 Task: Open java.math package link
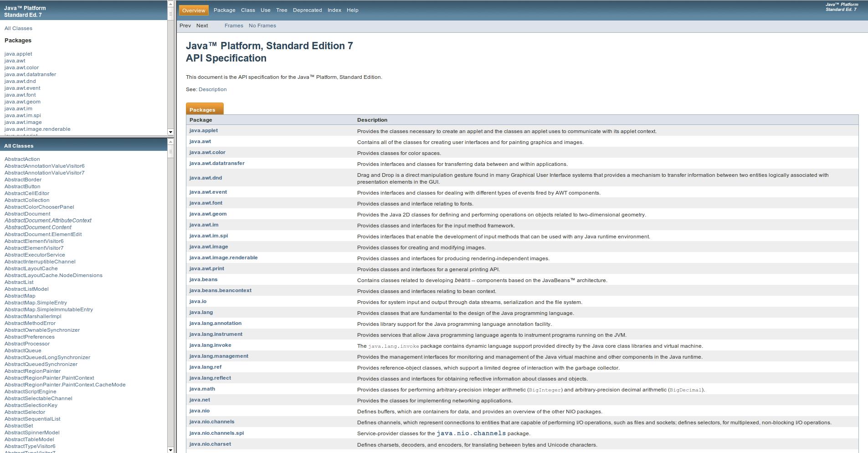click(x=202, y=389)
